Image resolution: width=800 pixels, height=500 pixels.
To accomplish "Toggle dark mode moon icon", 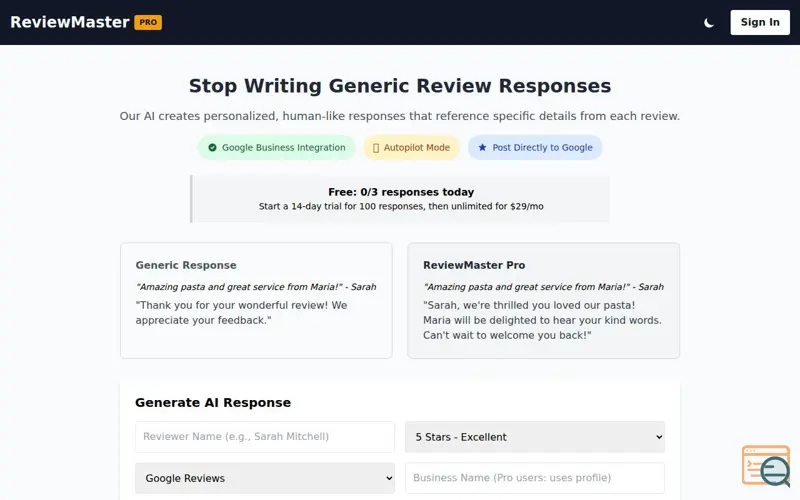I will tap(709, 22).
